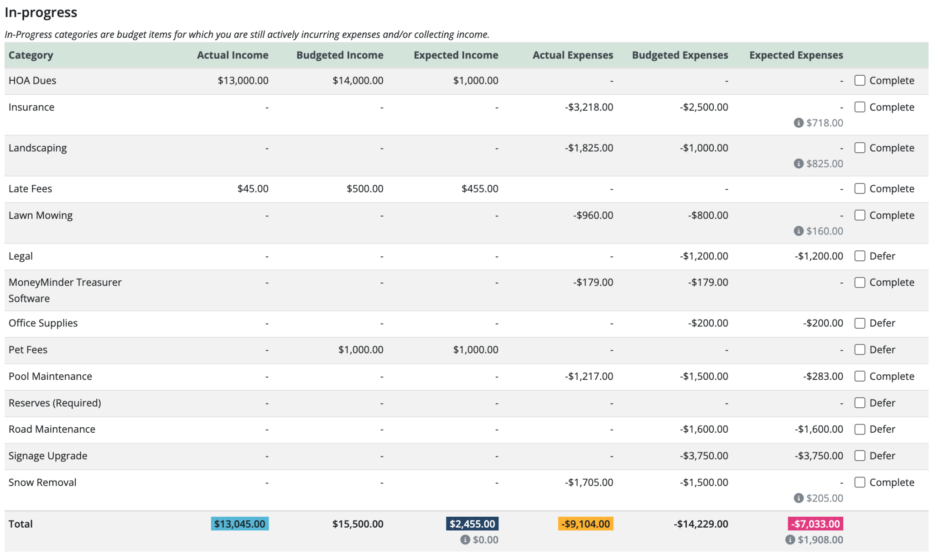This screenshot has height=560, width=934.
Task: Open the info tooltip next to Landscaping's $825.00
Action: (x=799, y=163)
